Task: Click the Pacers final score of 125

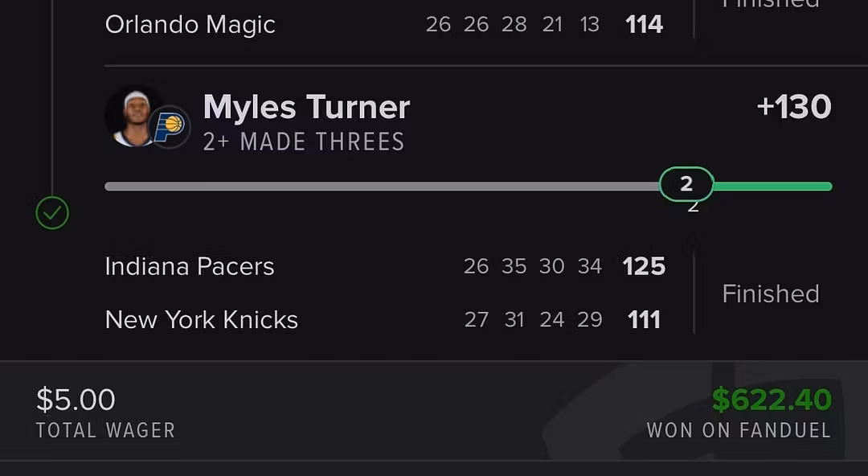Action: 644,267
